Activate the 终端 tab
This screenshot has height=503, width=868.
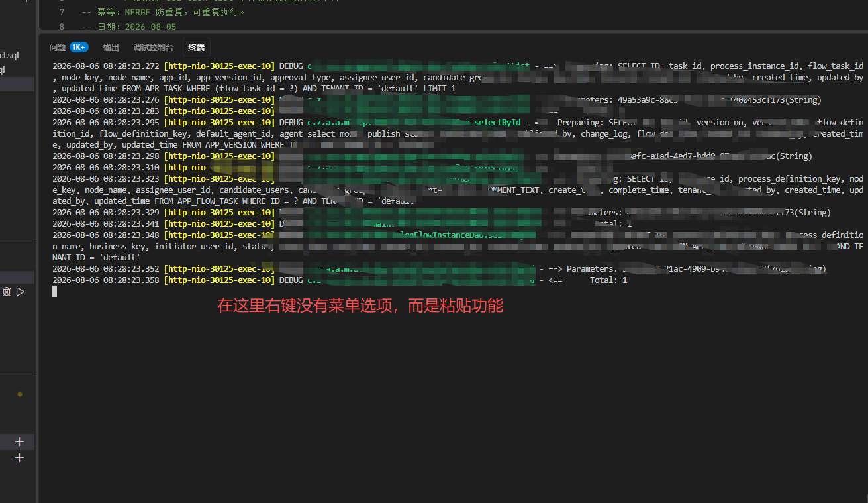pyautogui.click(x=196, y=48)
